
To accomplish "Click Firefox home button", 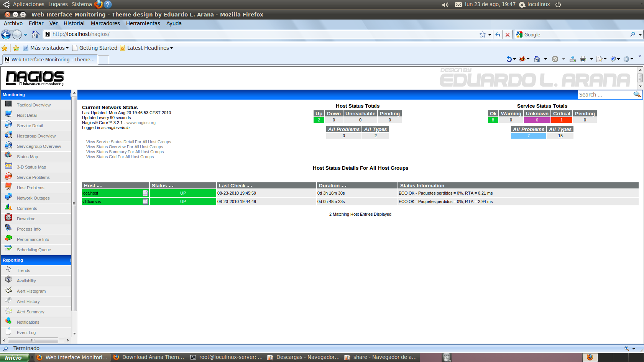I will 36,34.
